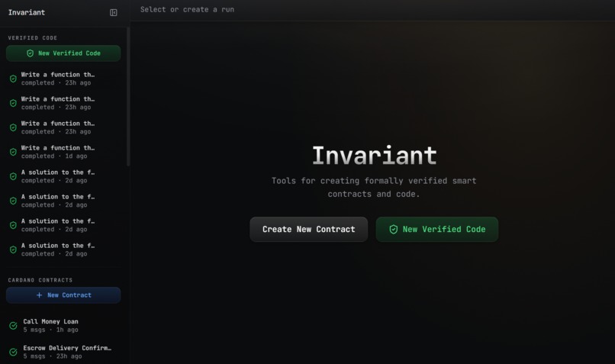Click the VERIFIED CODE section label
This screenshot has width=615, height=364.
[x=33, y=38]
